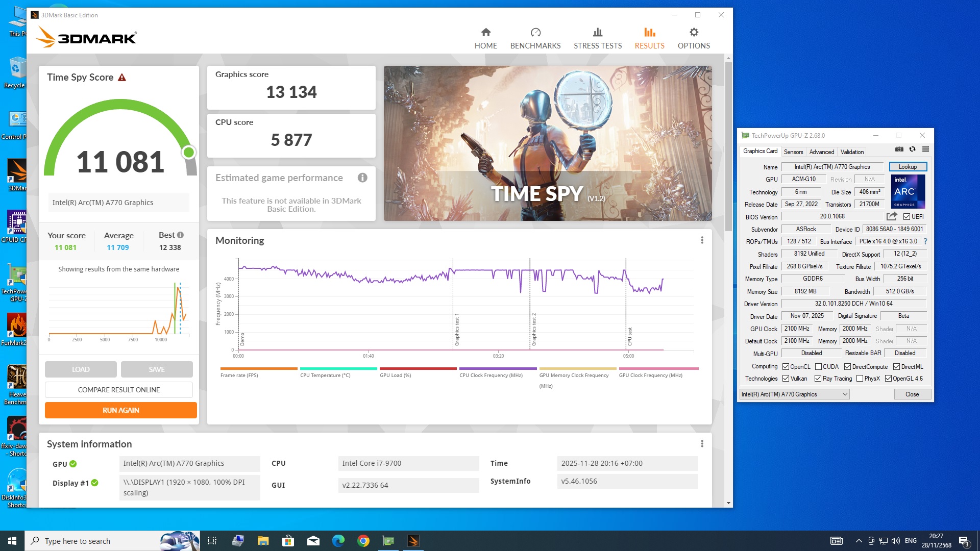Switch to the Sensors tab in GPU-Z
980x551 pixels.
tap(793, 152)
